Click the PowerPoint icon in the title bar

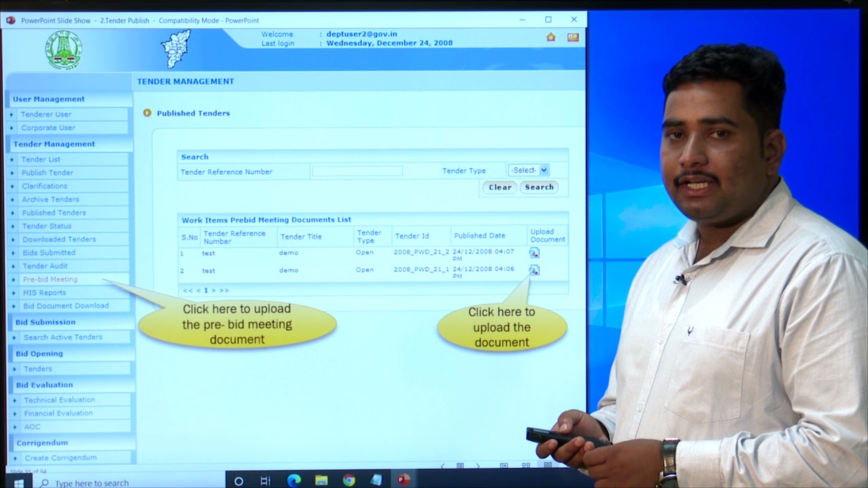10,20
